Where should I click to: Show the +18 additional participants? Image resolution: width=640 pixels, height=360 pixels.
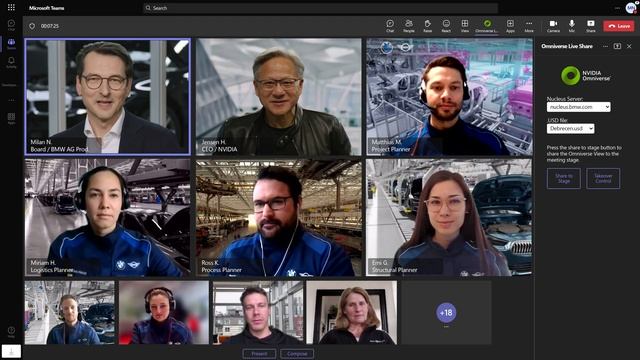click(x=446, y=313)
